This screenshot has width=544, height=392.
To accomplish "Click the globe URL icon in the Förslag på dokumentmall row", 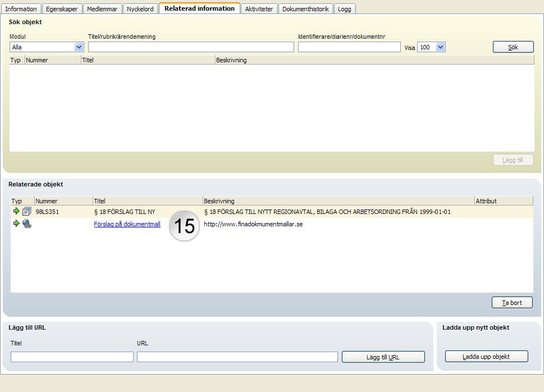I will tap(27, 224).
